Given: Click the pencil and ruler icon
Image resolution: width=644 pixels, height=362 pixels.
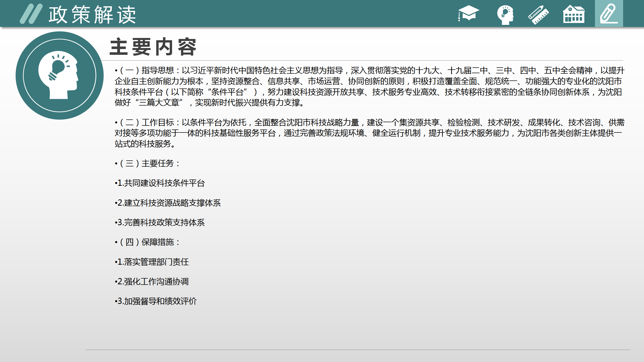Looking at the screenshot, I should 538,15.
